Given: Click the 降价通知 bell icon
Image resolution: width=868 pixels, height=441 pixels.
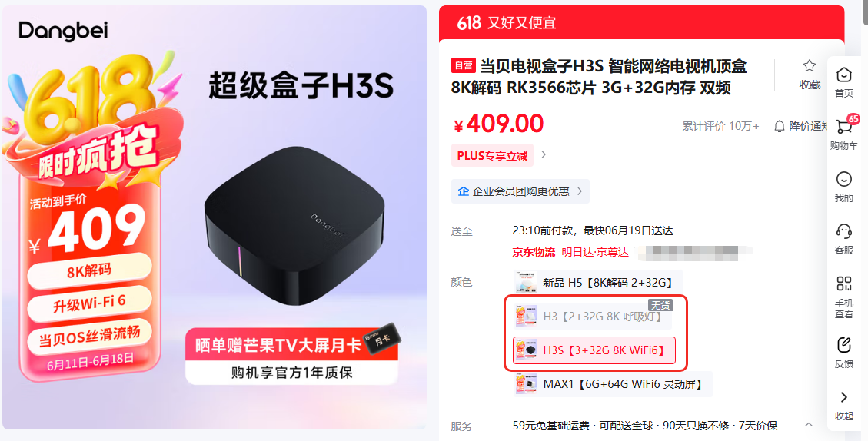Looking at the screenshot, I should 780,126.
